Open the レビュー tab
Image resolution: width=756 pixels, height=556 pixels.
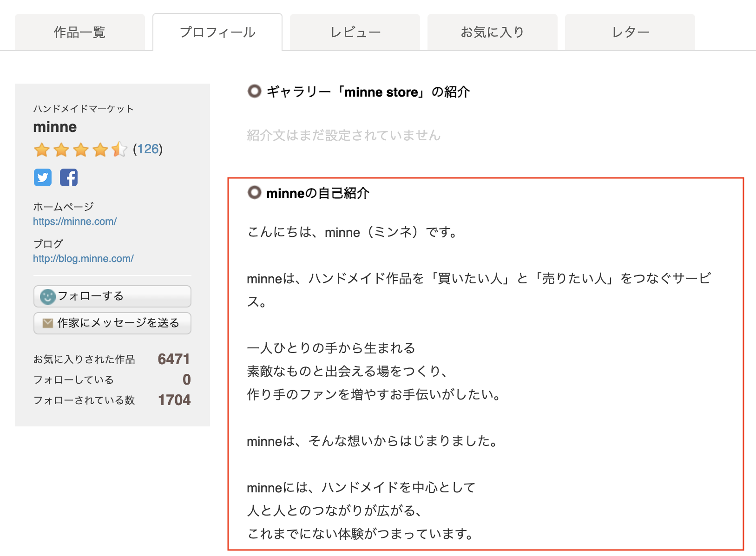tap(355, 32)
